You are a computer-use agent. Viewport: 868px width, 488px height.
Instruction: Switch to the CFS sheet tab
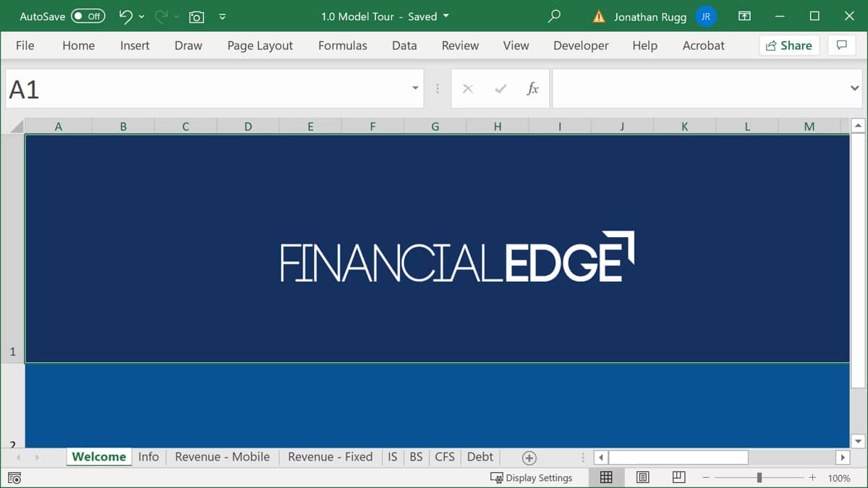click(445, 457)
